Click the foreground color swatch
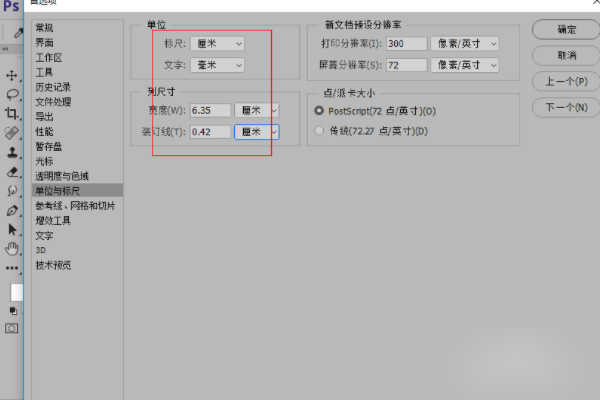The height and width of the screenshot is (400, 600). [16, 293]
